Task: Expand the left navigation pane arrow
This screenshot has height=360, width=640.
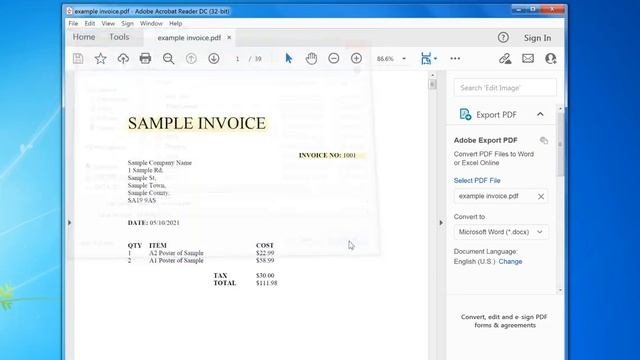Action: point(69,222)
